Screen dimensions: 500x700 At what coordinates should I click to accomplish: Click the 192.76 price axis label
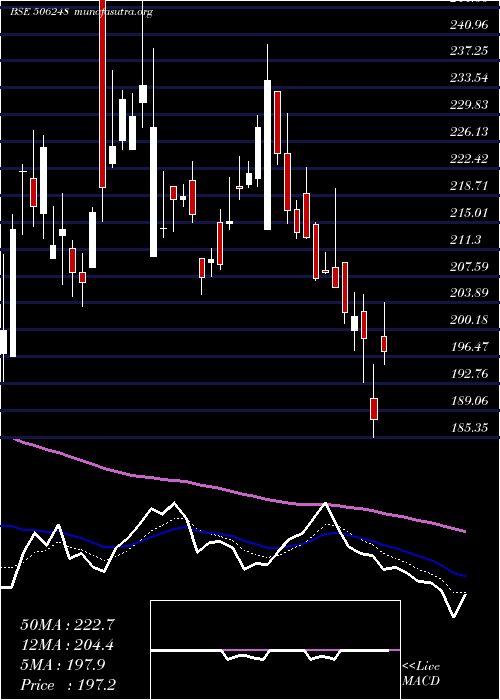coord(469,374)
